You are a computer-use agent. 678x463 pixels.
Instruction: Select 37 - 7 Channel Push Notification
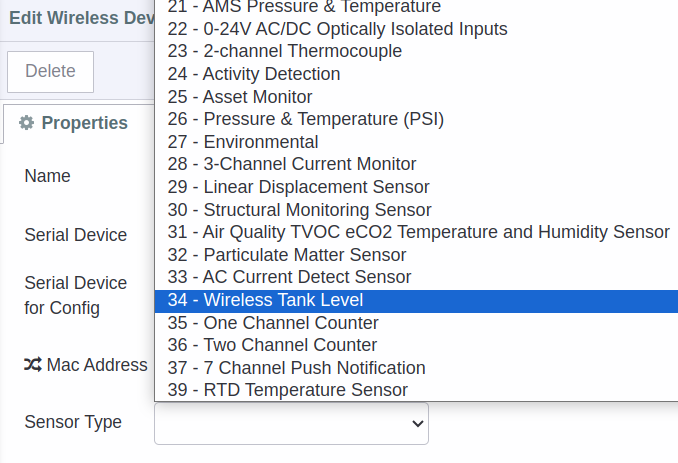pos(416,368)
